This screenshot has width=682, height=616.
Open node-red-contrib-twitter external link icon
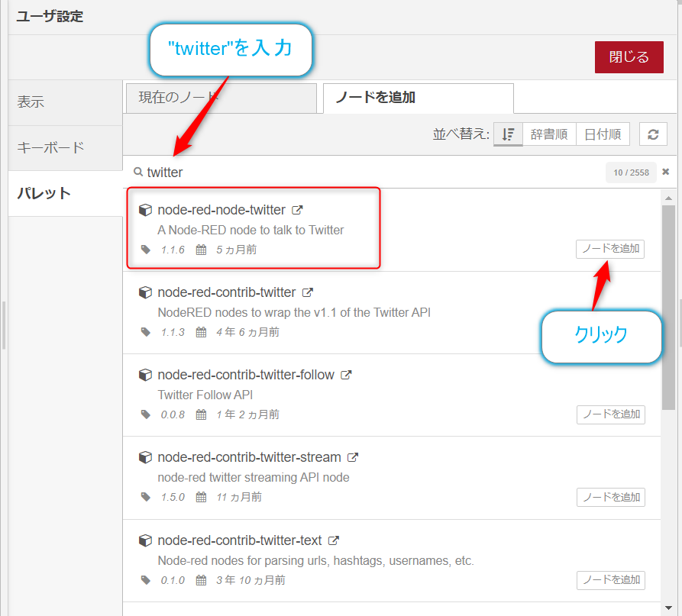coord(308,292)
